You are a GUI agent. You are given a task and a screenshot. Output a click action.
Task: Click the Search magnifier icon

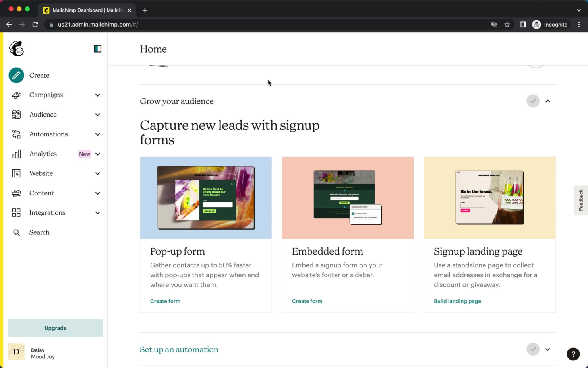tap(16, 232)
